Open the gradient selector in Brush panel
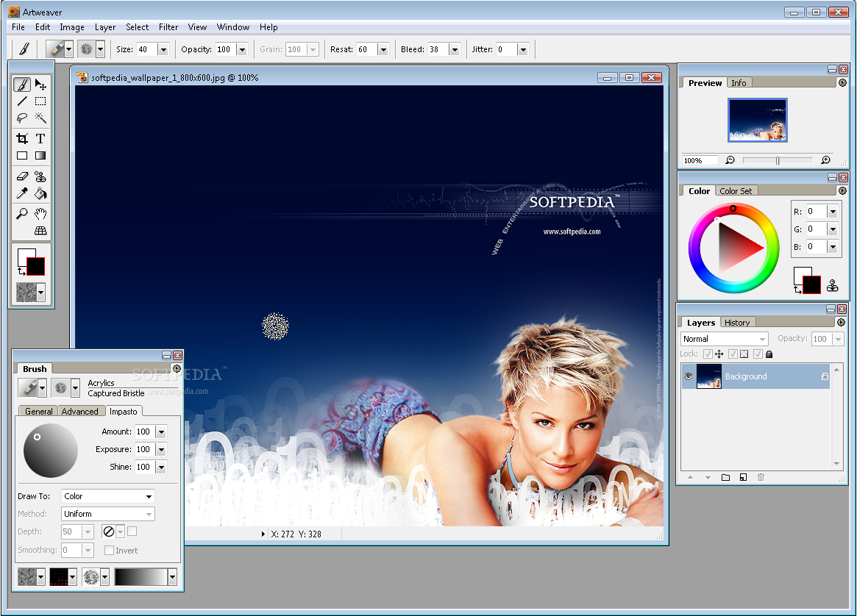The image size is (857, 616). click(x=146, y=577)
